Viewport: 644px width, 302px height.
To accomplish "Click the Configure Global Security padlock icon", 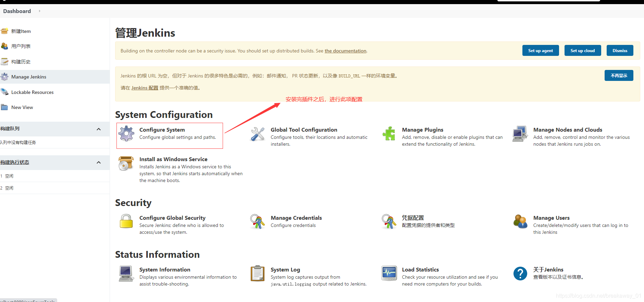I will tap(126, 221).
